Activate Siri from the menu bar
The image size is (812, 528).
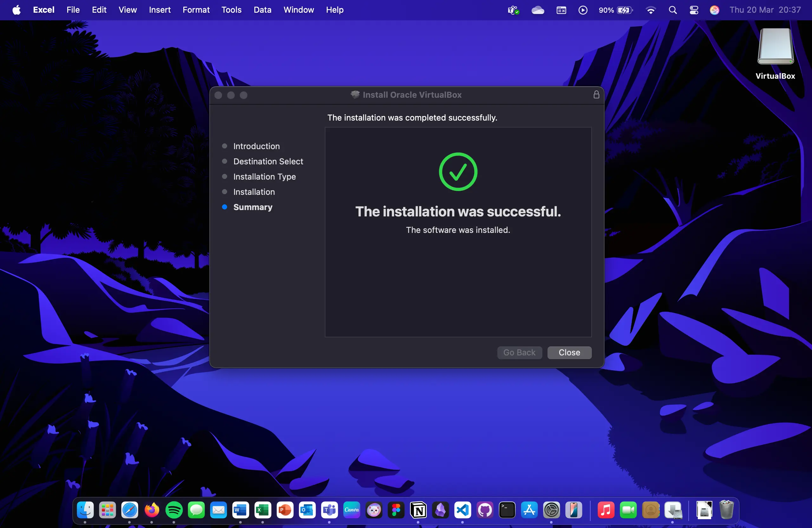[714, 10]
